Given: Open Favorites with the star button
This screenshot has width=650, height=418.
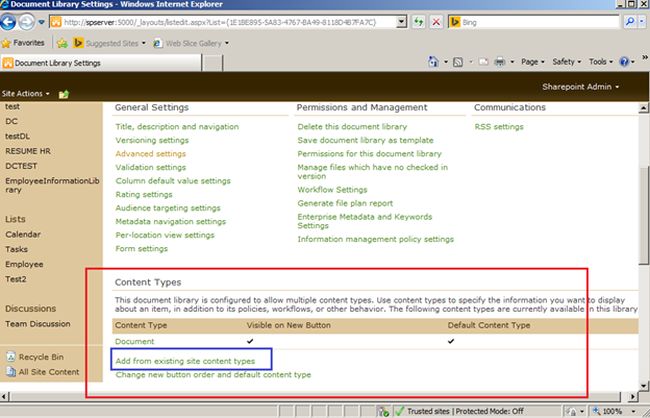Looking at the screenshot, I should pyautogui.click(x=23, y=43).
